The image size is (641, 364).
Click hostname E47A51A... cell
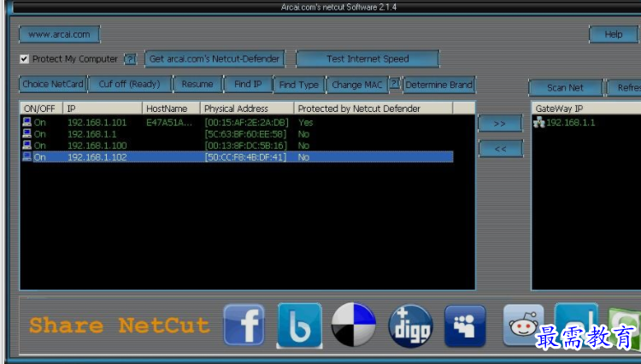pyautogui.click(x=169, y=122)
